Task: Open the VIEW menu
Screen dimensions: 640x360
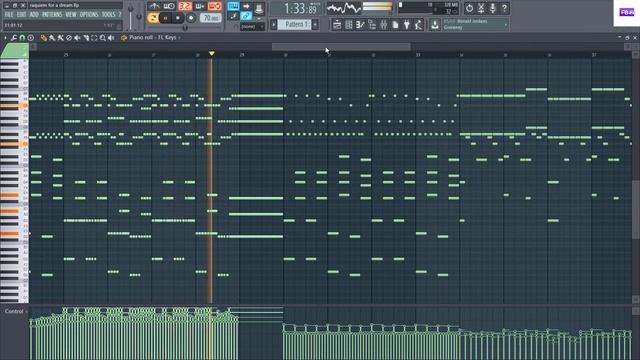Action: click(71, 14)
